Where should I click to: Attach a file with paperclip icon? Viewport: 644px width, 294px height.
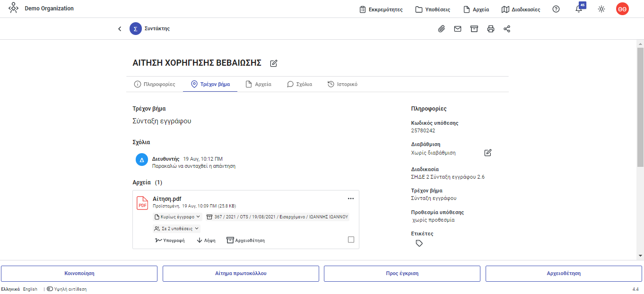pos(441,29)
